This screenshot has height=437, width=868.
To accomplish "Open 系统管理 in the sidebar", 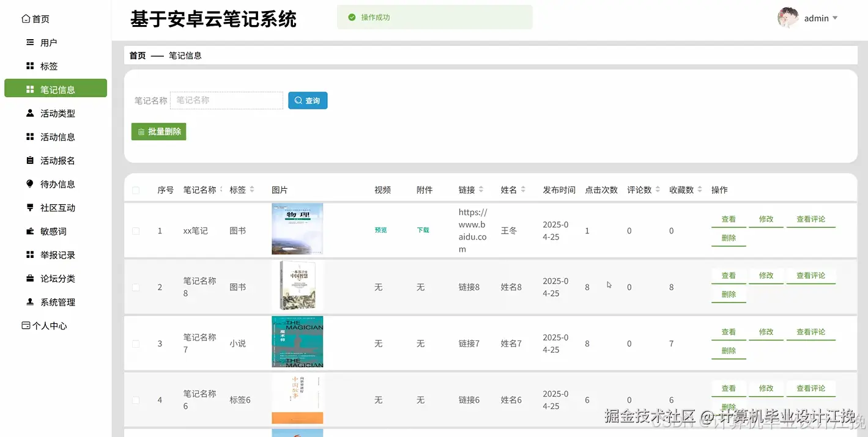I will pos(56,301).
